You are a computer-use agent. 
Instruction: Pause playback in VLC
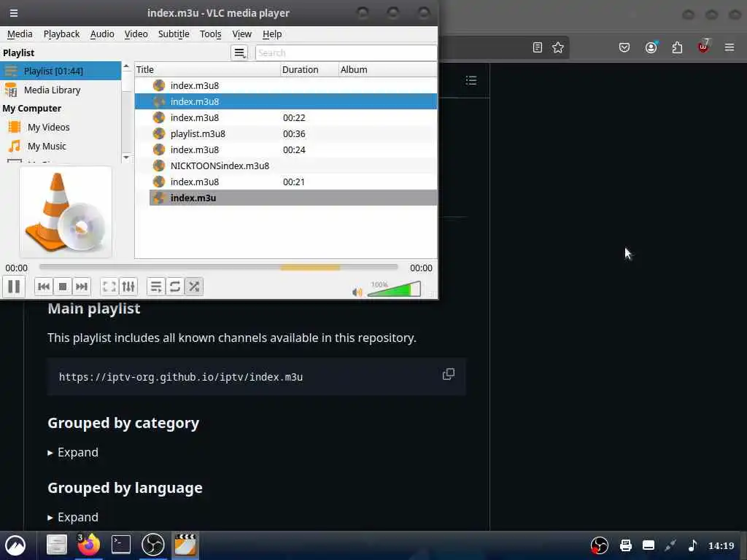click(x=14, y=287)
